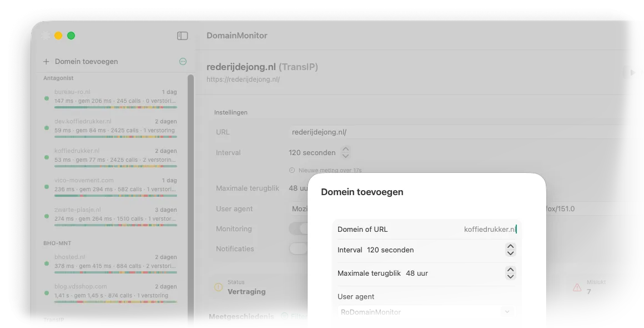644x328 pixels.
Task: Click the https://rederijdejong.nl/ link
Action: tap(243, 79)
